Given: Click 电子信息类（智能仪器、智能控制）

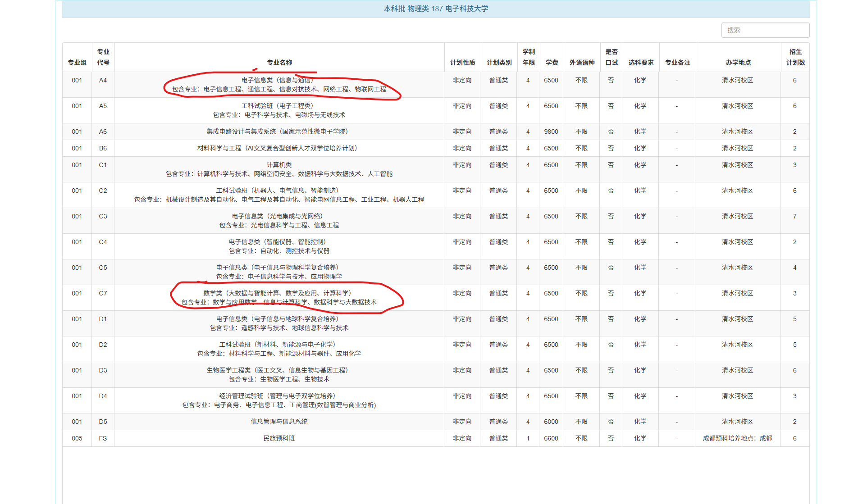Looking at the screenshot, I should click(x=279, y=242).
